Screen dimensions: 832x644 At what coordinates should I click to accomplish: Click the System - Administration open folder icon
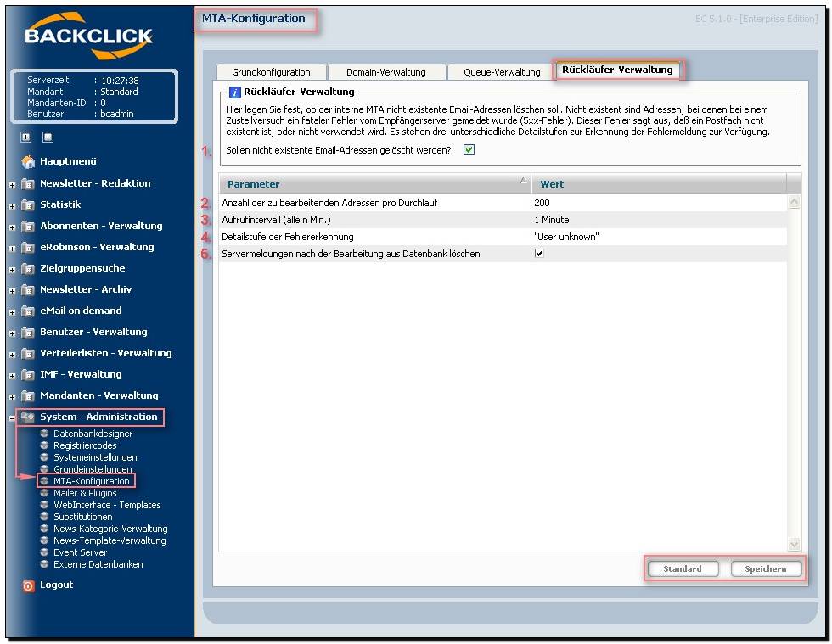click(27, 417)
